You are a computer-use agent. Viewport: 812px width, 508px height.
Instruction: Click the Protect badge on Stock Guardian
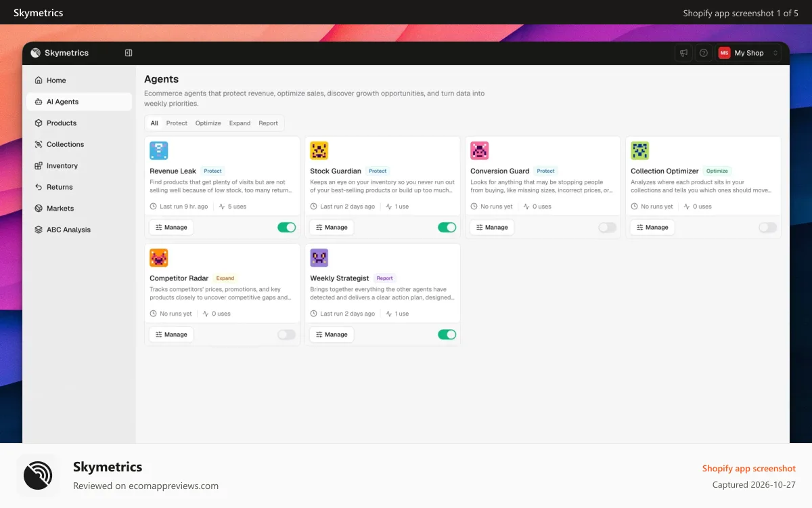tap(378, 171)
